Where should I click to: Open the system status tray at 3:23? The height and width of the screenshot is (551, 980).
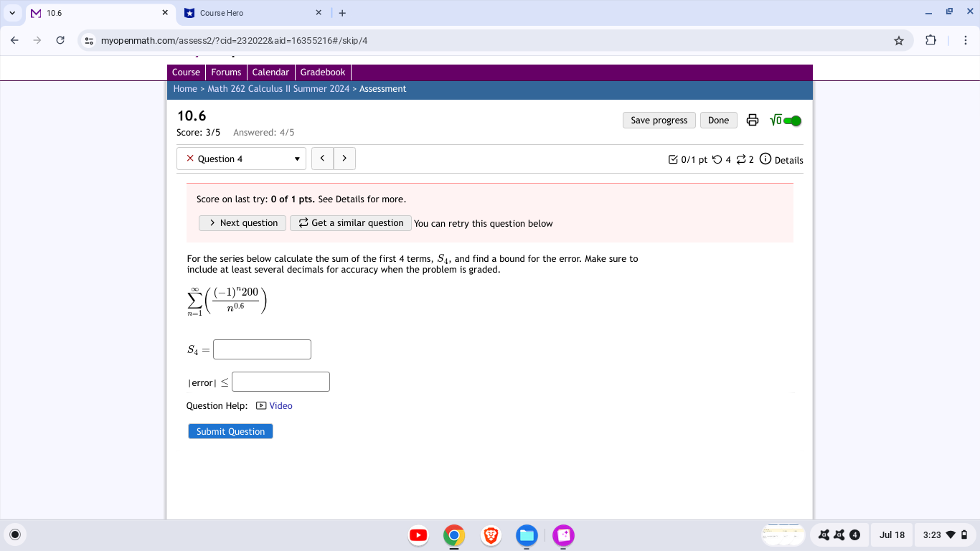(x=946, y=534)
